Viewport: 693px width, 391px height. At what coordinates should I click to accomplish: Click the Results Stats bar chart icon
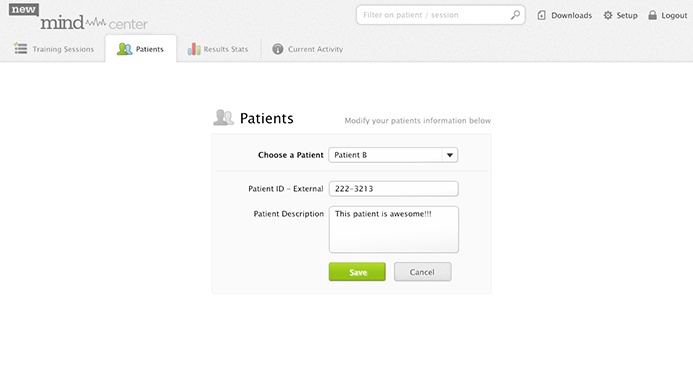click(194, 49)
